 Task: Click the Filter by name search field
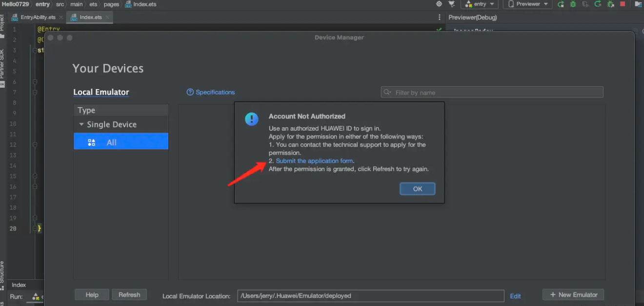point(492,92)
